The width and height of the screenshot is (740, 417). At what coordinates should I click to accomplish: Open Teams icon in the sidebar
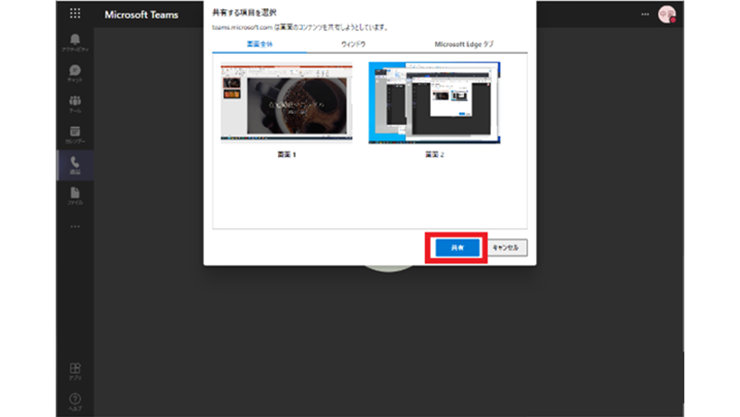tap(75, 104)
